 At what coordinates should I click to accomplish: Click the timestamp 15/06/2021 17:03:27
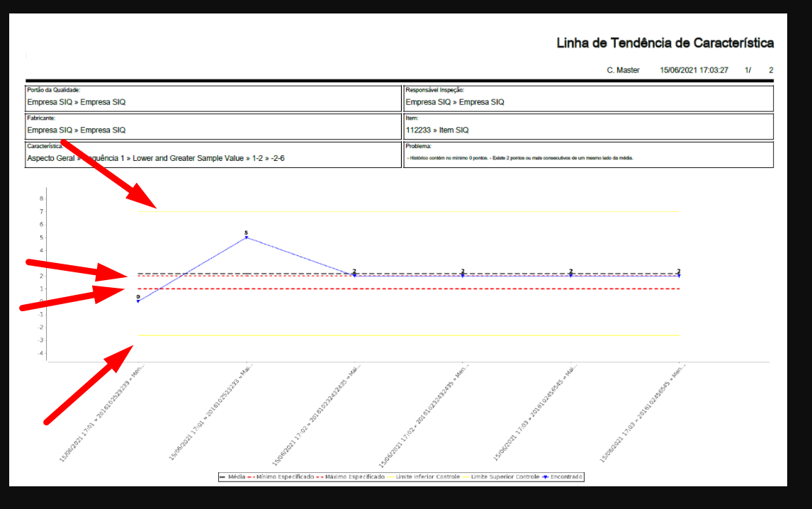coord(694,70)
